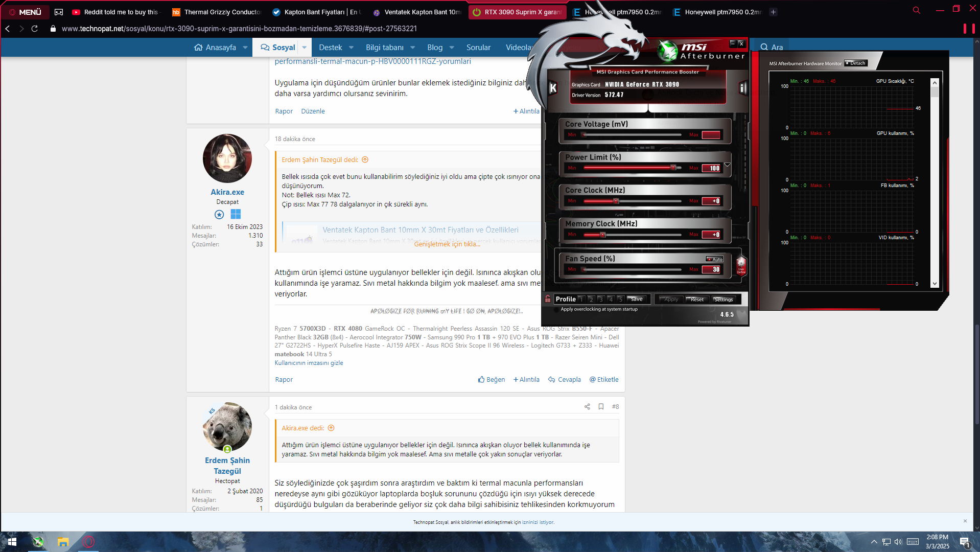Image resolution: width=980 pixels, height=552 pixels.
Task: Go back in browser history
Action: click(x=8, y=29)
